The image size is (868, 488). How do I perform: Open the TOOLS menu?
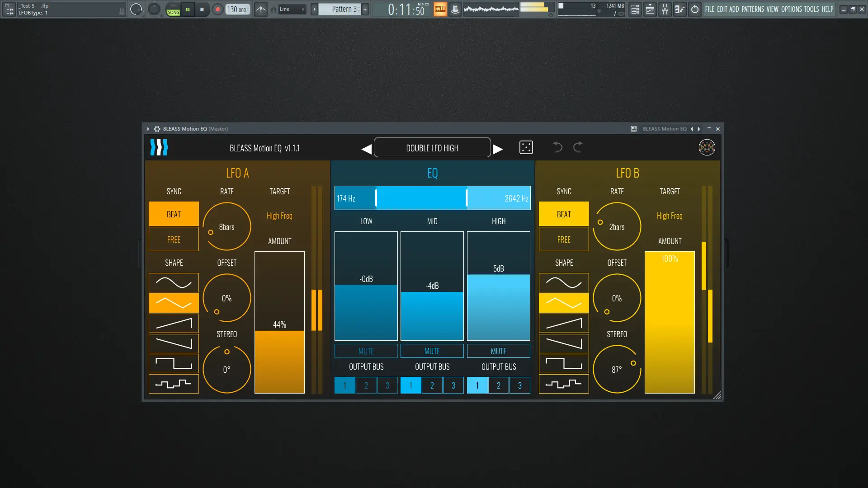811,9
